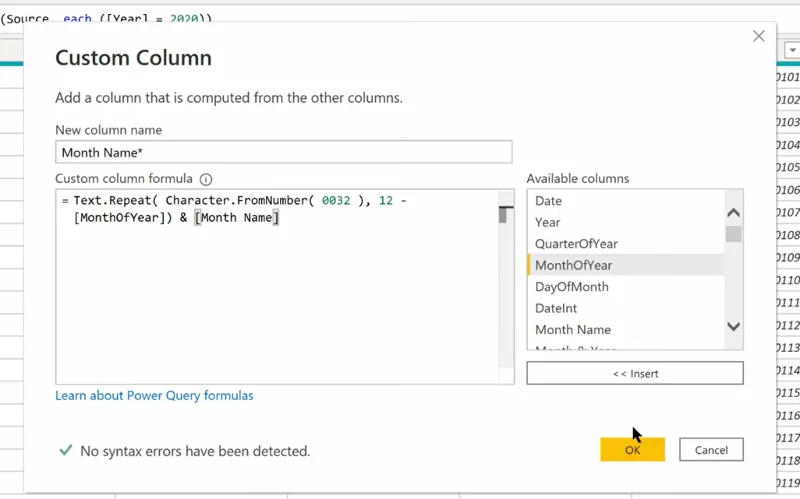Click Available columns scroll down arrow

733,326
